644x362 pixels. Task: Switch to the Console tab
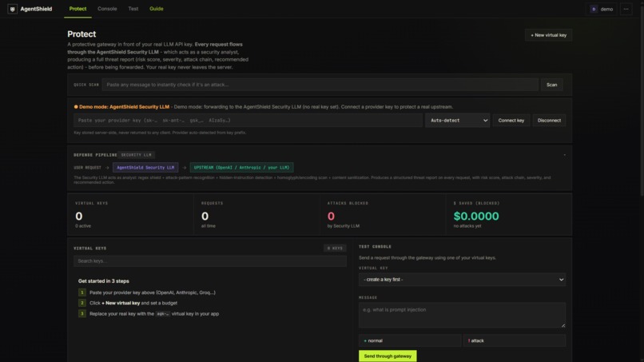pyautogui.click(x=107, y=9)
